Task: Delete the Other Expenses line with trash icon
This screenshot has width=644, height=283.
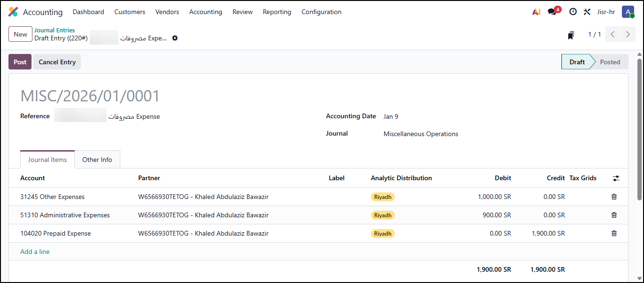Action: (x=614, y=197)
